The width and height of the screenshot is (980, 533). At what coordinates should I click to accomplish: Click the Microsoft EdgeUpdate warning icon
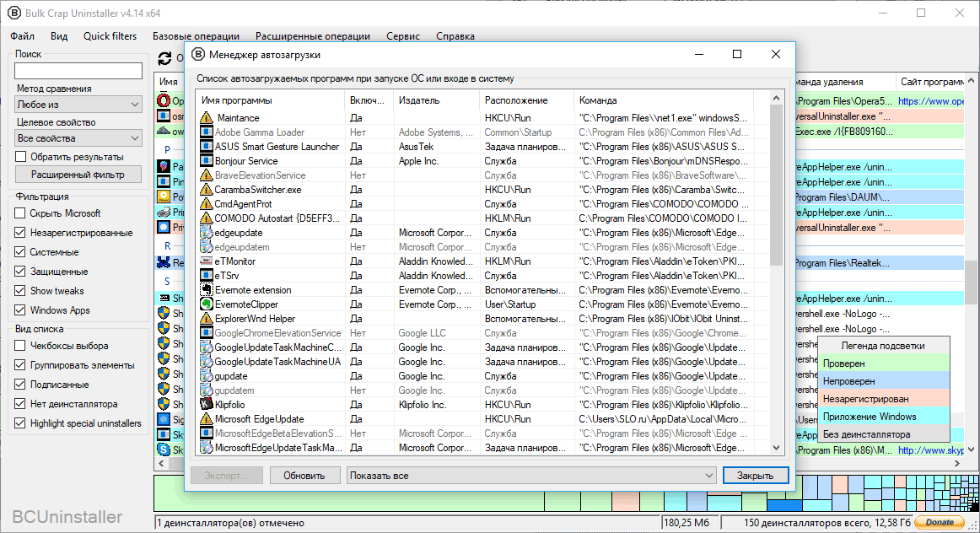[x=207, y=419]
